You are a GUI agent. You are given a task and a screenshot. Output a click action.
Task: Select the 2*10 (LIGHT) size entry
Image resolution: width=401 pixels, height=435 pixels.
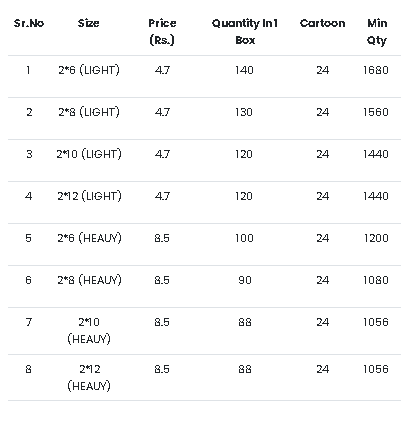coord(89,154)
